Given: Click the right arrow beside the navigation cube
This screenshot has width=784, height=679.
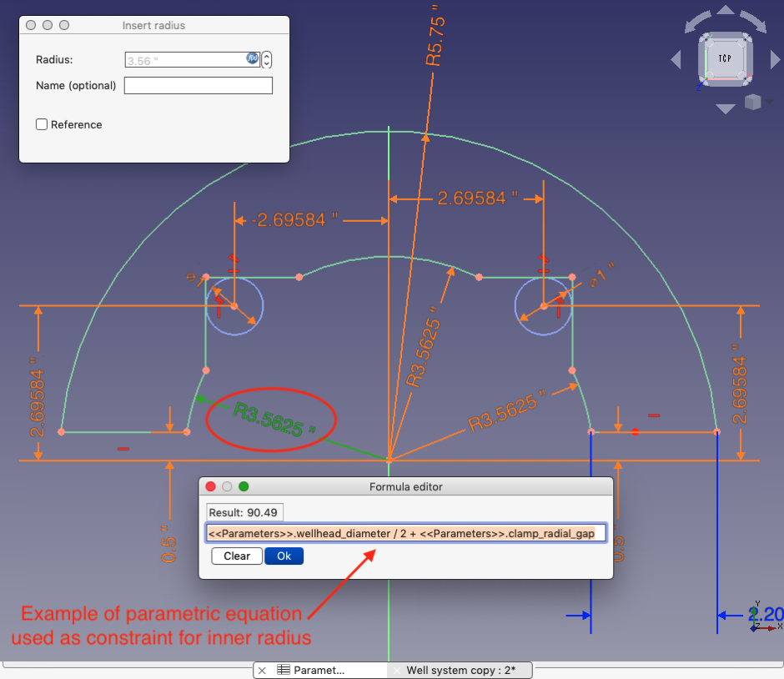Looking at the screenshot, I should point(774,59).
